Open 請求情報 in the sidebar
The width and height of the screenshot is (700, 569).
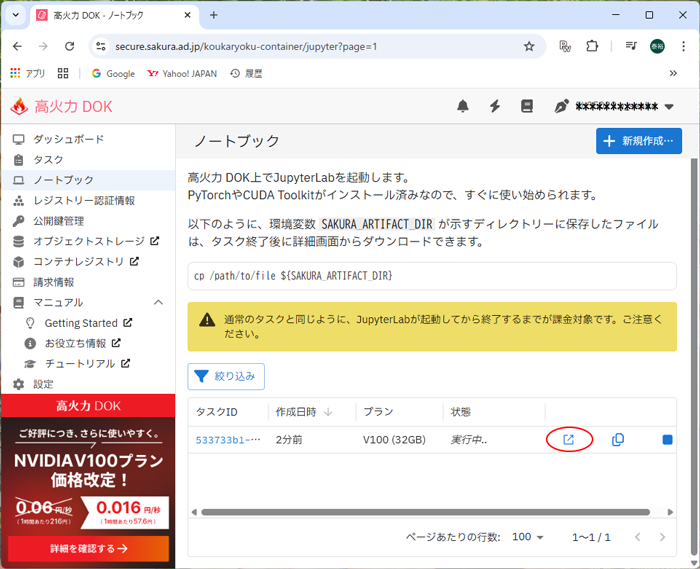point(88,282)
